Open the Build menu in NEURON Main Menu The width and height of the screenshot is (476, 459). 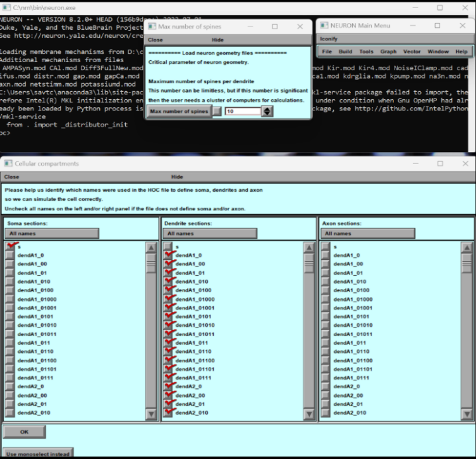coord(345,52)
